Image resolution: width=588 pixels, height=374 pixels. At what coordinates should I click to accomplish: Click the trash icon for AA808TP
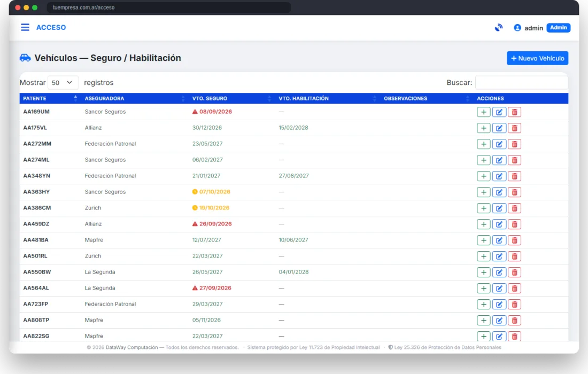click(x=514, y=321)
